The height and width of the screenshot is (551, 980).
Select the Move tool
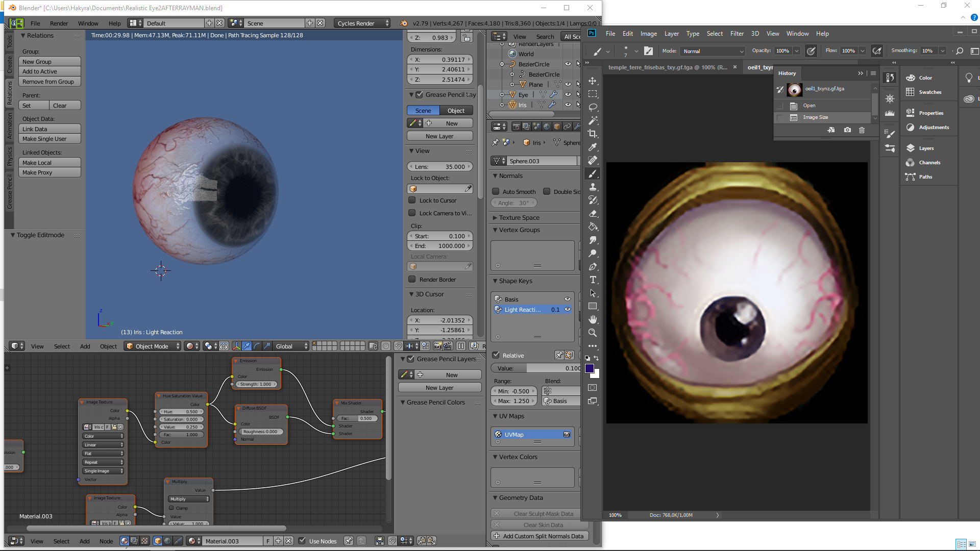click(x=593, y=81)
